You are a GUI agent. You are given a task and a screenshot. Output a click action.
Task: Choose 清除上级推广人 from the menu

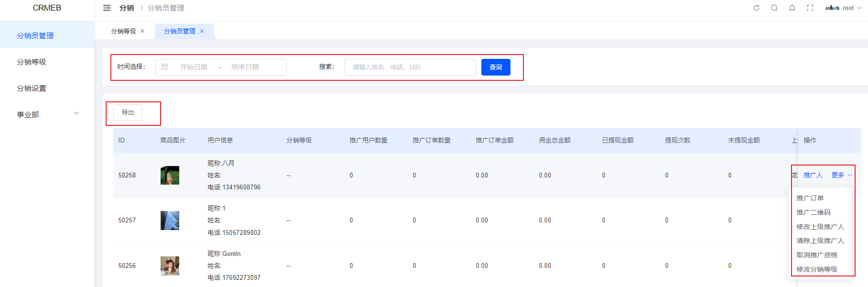pos(820,241)
